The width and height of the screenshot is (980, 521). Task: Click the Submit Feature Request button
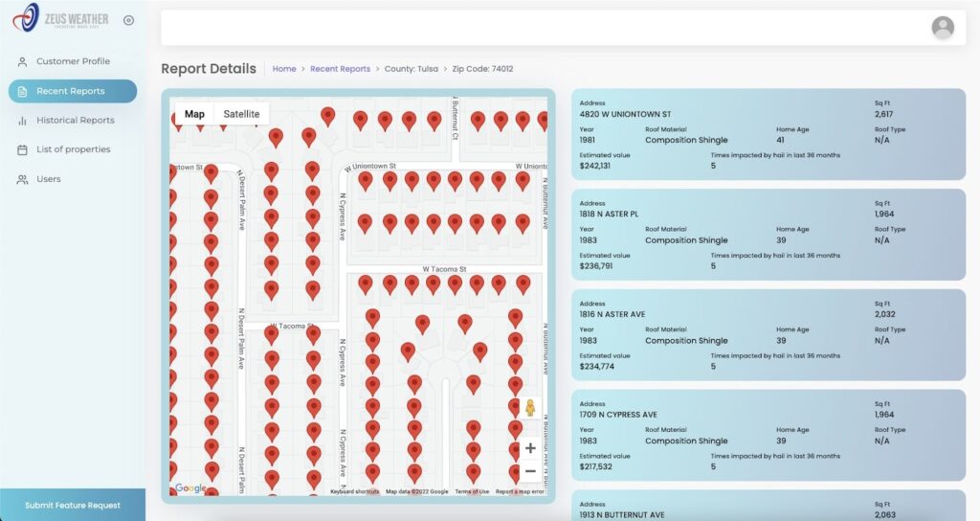click(x=73, y=505)
